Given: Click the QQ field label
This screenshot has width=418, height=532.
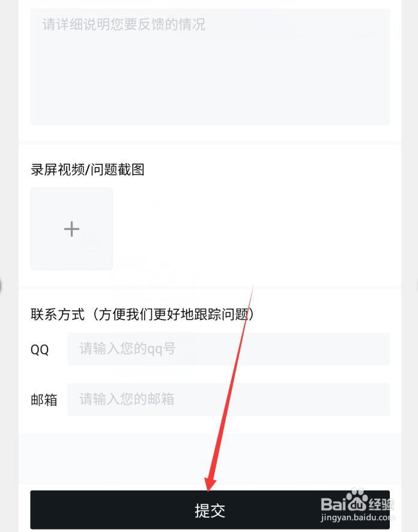Looking at the screenshot, I should coord(40,349).
